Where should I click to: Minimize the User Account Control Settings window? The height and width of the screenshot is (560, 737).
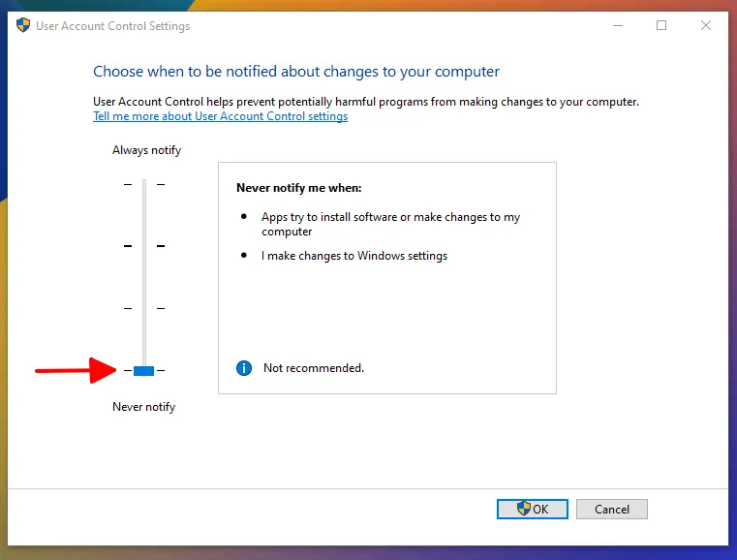[x=618, y=25]
